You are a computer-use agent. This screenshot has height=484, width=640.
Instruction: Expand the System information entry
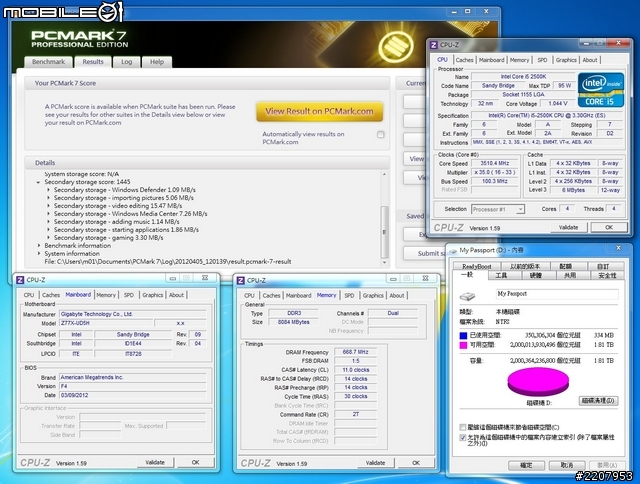pyautogui.click(x=39, y=253)
